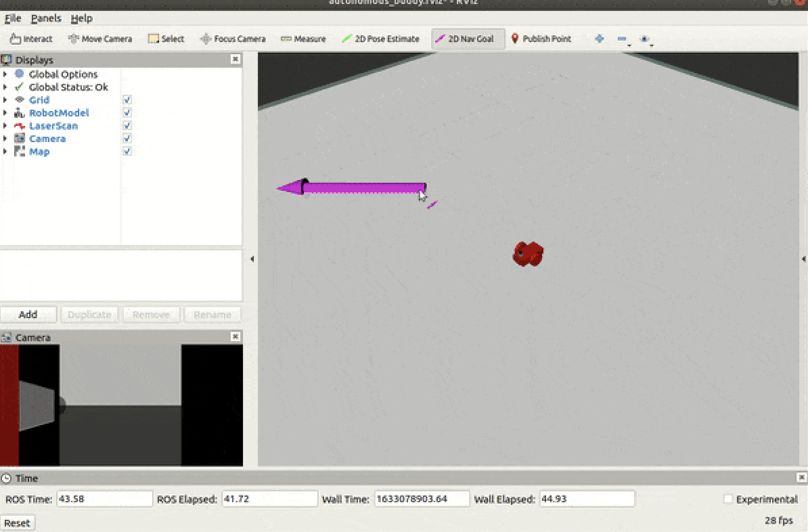Select the 'Global Status: Ok' row text
This screenshot has height=532, width=808.
point(68,87)
